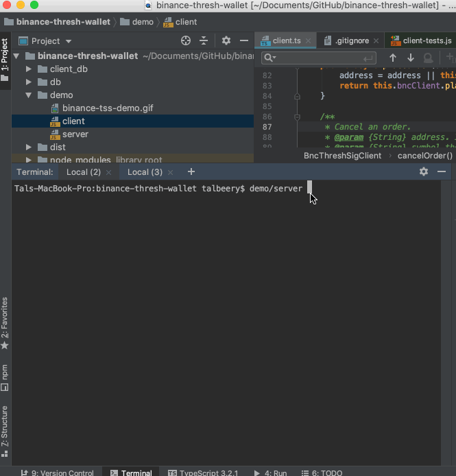Open the 1: Project tool window
The width and height of the screenshot is (456, 476).
click(x=5, y=60)
